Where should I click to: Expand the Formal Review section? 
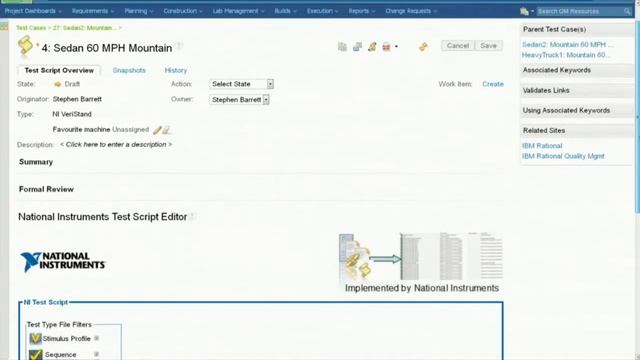(46, 189)
